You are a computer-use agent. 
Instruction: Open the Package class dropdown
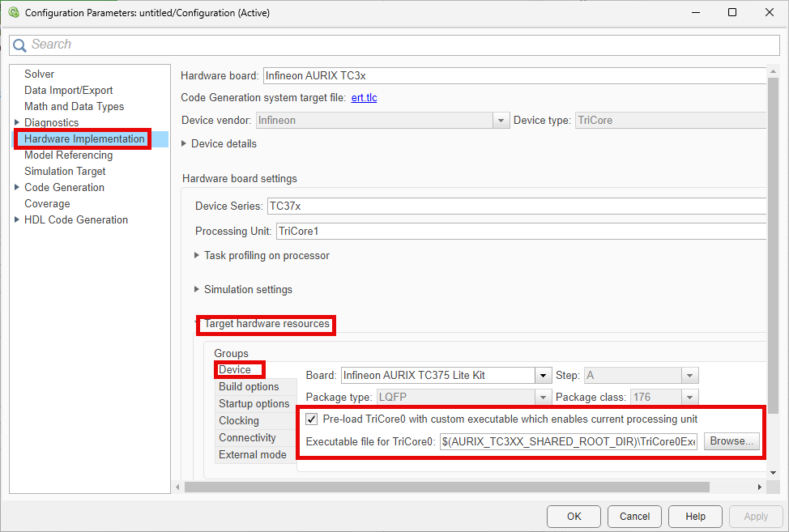(x=689, y=397)
